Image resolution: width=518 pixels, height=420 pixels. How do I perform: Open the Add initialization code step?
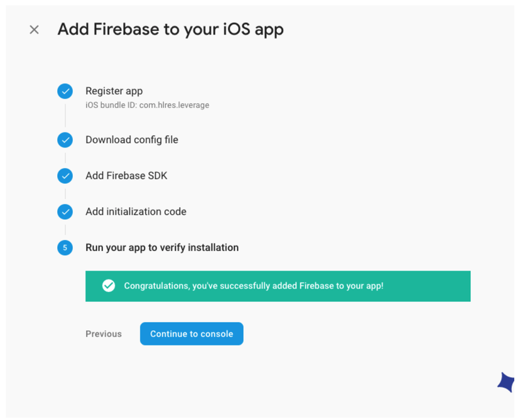(136, 212)
